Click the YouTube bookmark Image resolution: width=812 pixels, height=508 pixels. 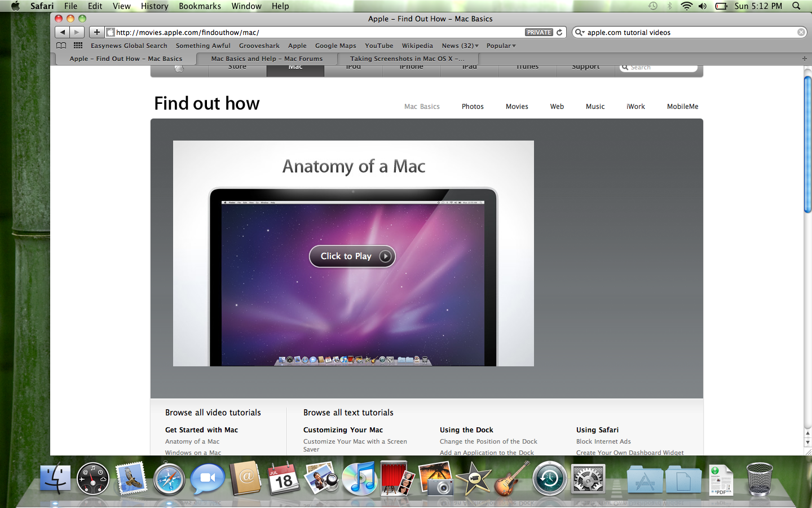tap(379, 46)
